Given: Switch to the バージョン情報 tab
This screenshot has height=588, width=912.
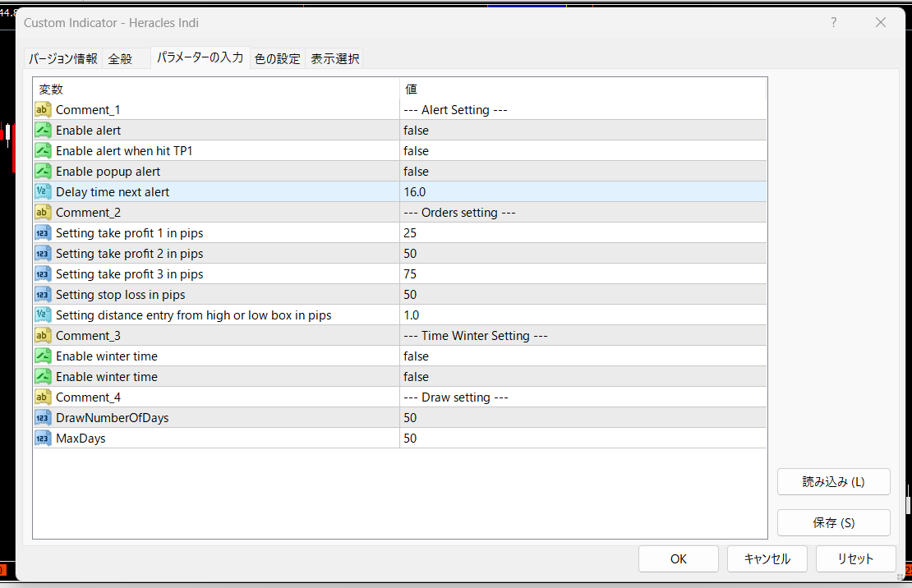Looking at the screenshot, I should pyautogui.click(x=63, y=59).
